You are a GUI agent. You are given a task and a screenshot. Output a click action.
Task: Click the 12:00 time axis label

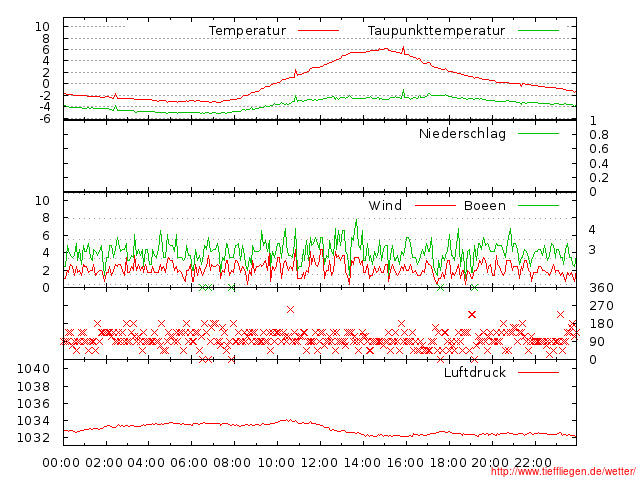319,463
